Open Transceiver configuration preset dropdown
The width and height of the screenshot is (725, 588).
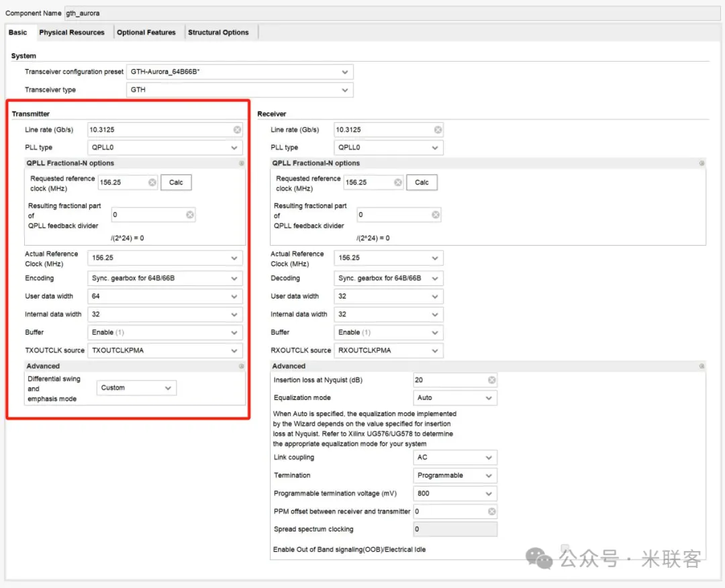tap(240, 72)
